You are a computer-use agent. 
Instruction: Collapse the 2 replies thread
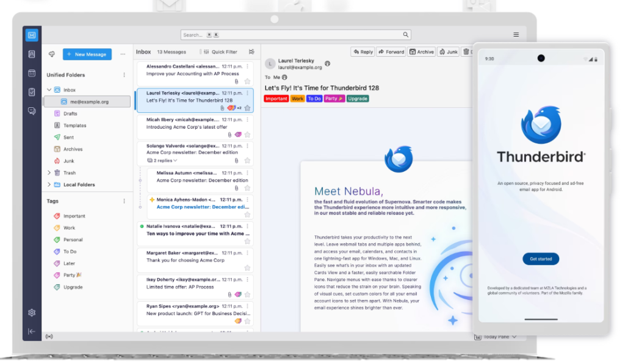click(162, 160)
